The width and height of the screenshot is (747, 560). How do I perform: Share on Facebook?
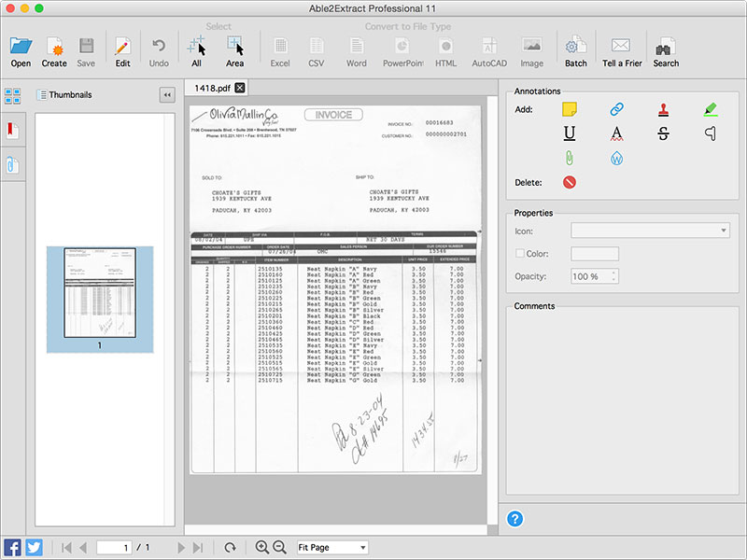point(12,547)
